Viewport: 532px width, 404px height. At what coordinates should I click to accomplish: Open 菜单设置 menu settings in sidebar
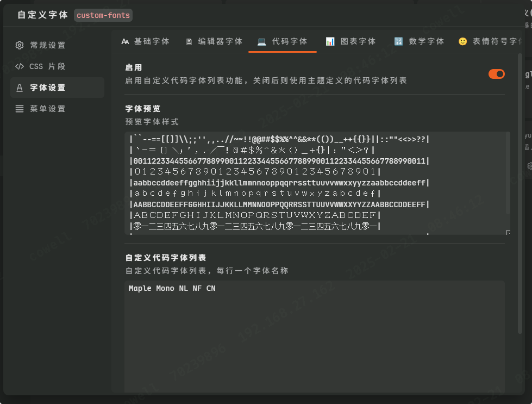click(x=57, y=109)
